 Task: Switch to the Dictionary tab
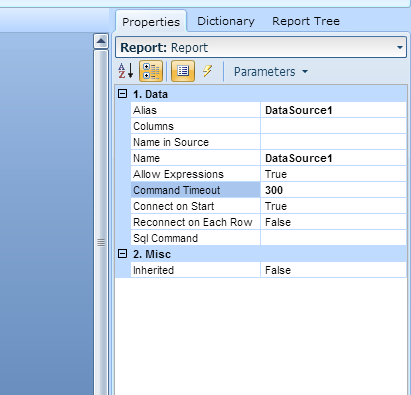(226, 21)
